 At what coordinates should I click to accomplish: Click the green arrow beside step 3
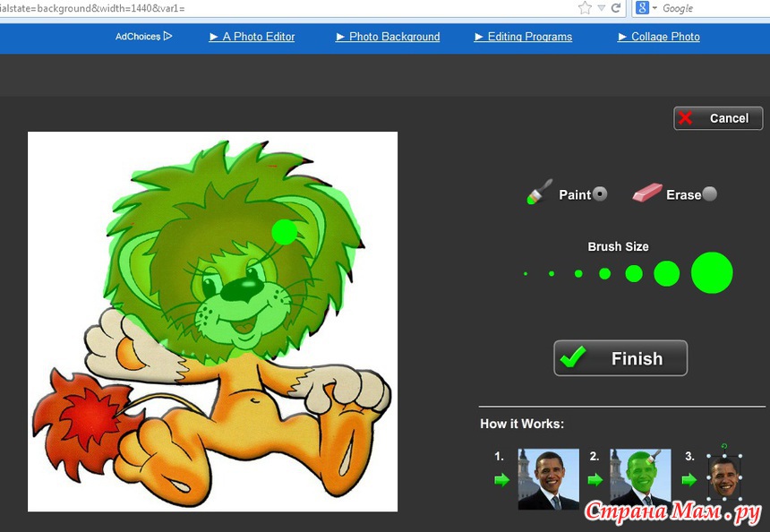click(x=689, y=479)
